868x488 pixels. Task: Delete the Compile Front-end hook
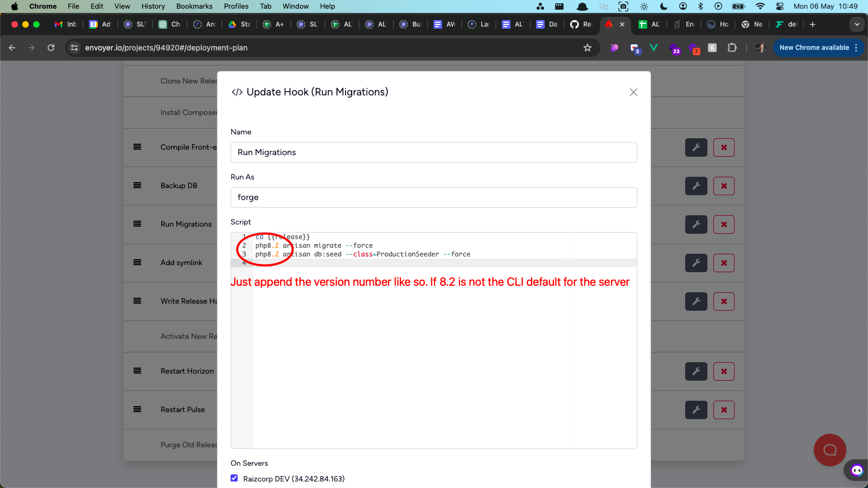(724, 147)
